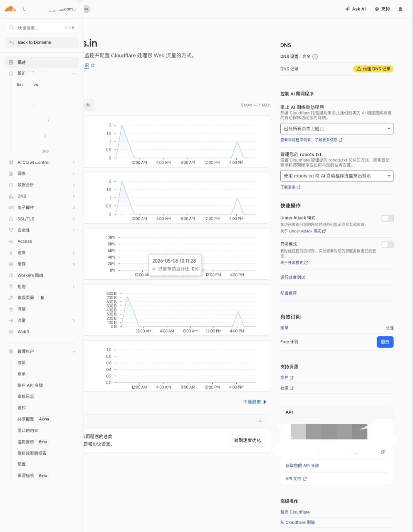The height and width of the screenshot is (532, 413).
Task: Open 碳排放影响报告 sidebar item
Action: (x=32, y=453)
